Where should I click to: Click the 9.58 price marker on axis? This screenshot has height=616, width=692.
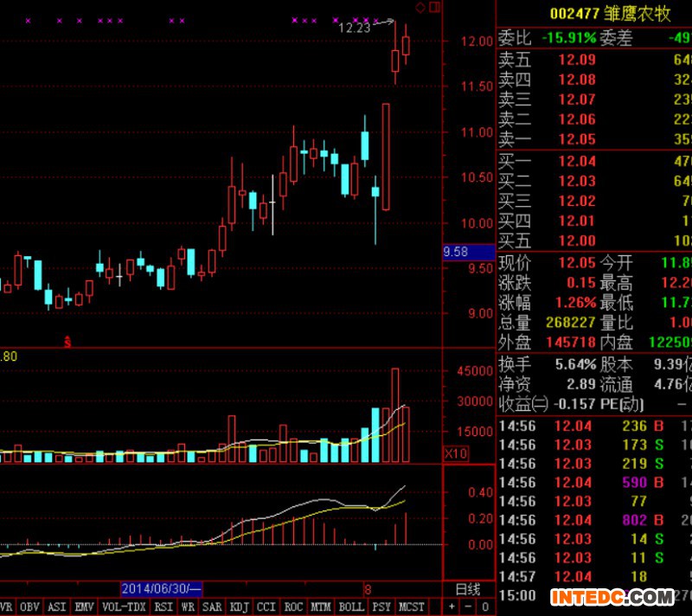456,252
